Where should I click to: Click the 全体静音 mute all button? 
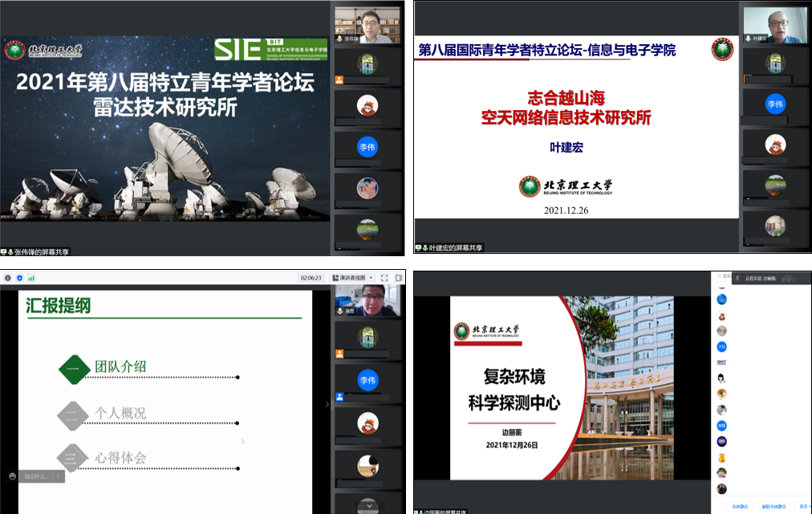point(740,507)
